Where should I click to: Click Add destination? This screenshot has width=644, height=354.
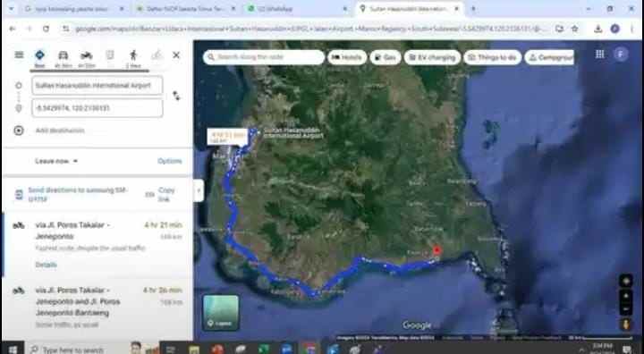[60, 131]
